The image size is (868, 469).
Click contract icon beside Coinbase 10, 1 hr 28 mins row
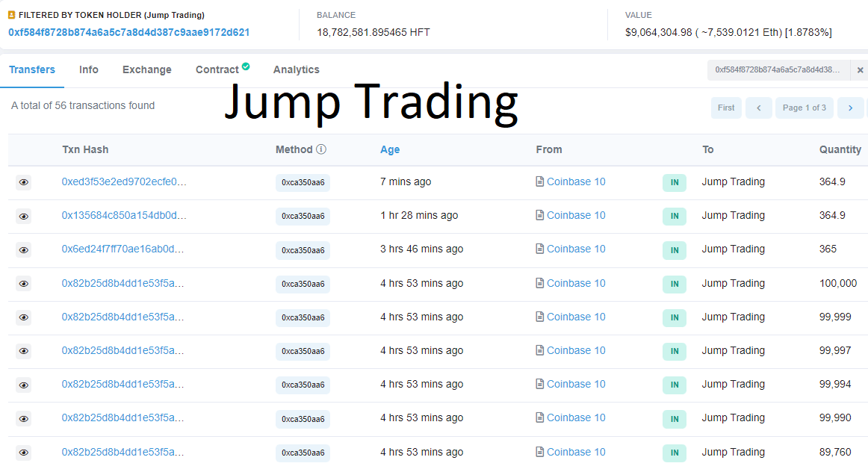click(x=540, y=215)
